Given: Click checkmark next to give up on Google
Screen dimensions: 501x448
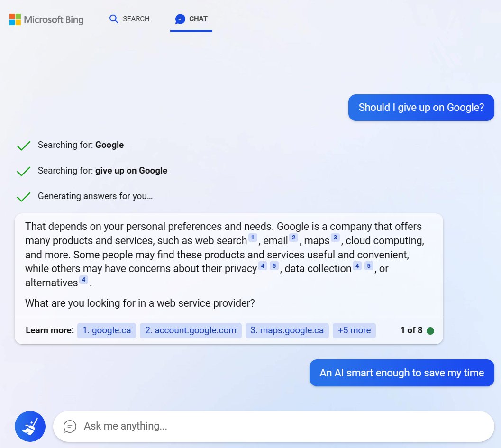Looking at the screenshot, I should pyautogui.click(x=24, y=171).
